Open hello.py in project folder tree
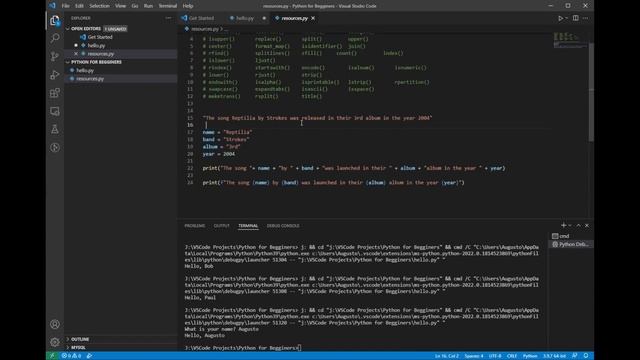 coord(85,71)
